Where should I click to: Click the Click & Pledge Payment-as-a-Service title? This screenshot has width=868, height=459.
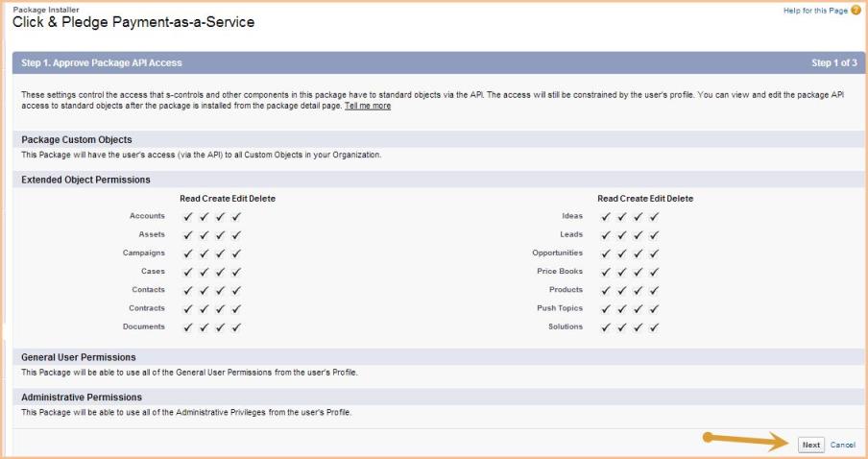tap(133, 23)
